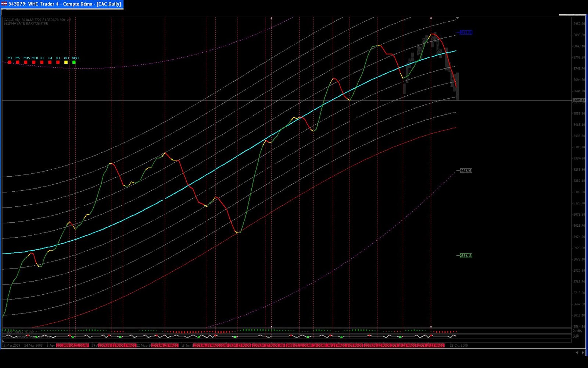588x368 pixels.
Task: Click the yellow W1 timeframe indicator square
Action: 66,62
